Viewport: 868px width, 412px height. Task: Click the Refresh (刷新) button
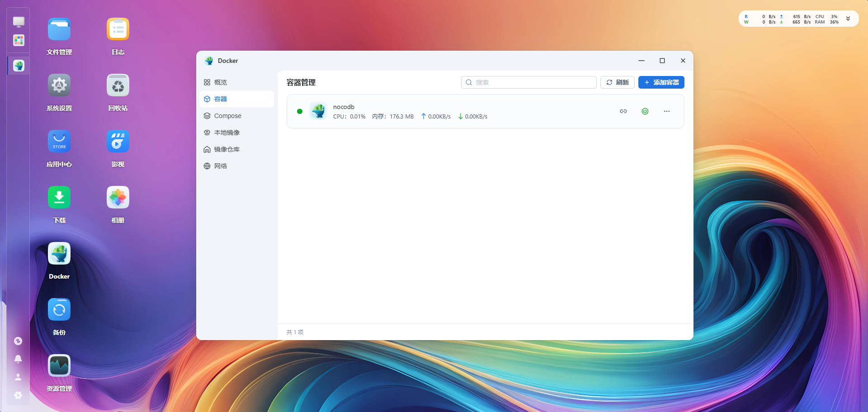(617, 82)
